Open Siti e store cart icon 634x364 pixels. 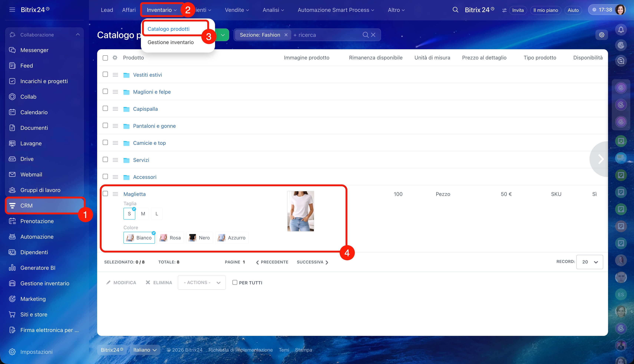[x=12, y=314]
